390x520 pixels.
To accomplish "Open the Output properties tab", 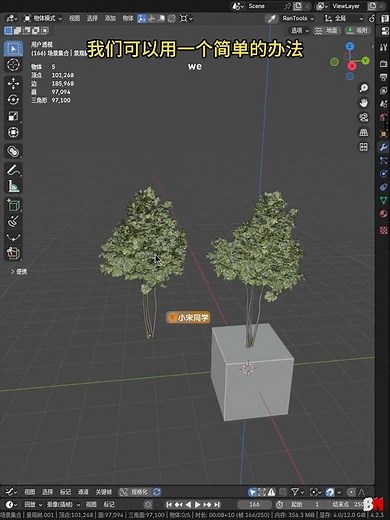I will (x=383, y=77).
